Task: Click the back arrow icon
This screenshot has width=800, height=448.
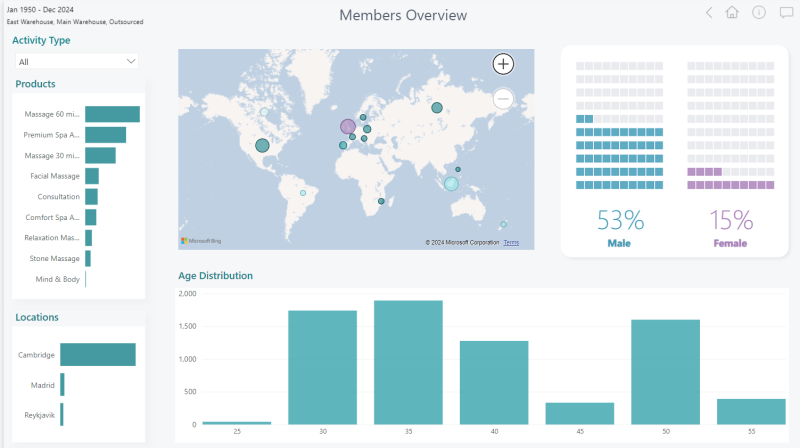Action: 709,13
